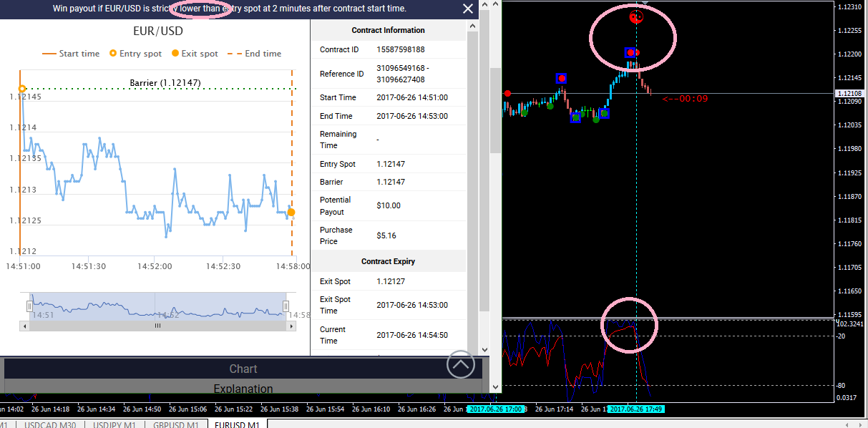Open the Chart section button
868x428 pixels.
(x=243, y=369)
